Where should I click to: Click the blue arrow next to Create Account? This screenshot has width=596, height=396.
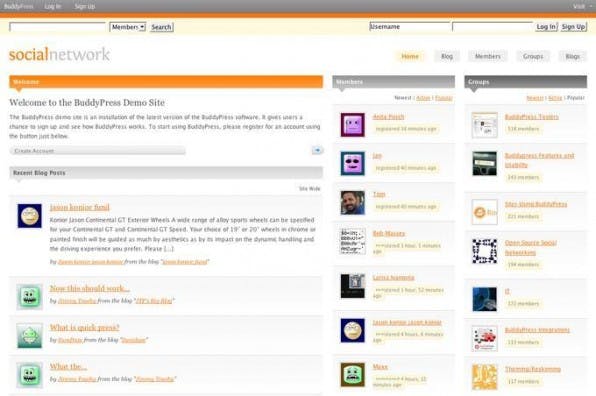[x=317, y=150]
